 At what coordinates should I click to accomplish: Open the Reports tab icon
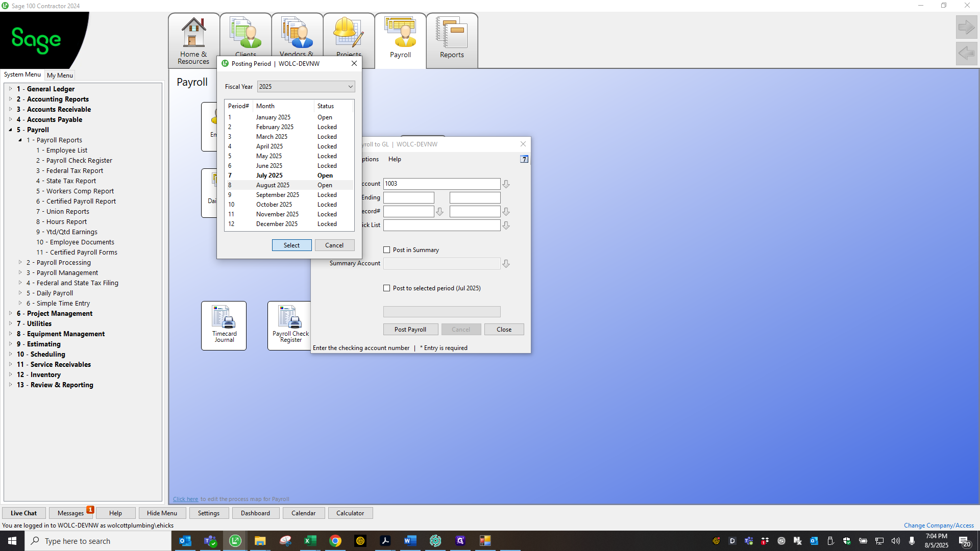pyautogui.click(x=452, y=41)
